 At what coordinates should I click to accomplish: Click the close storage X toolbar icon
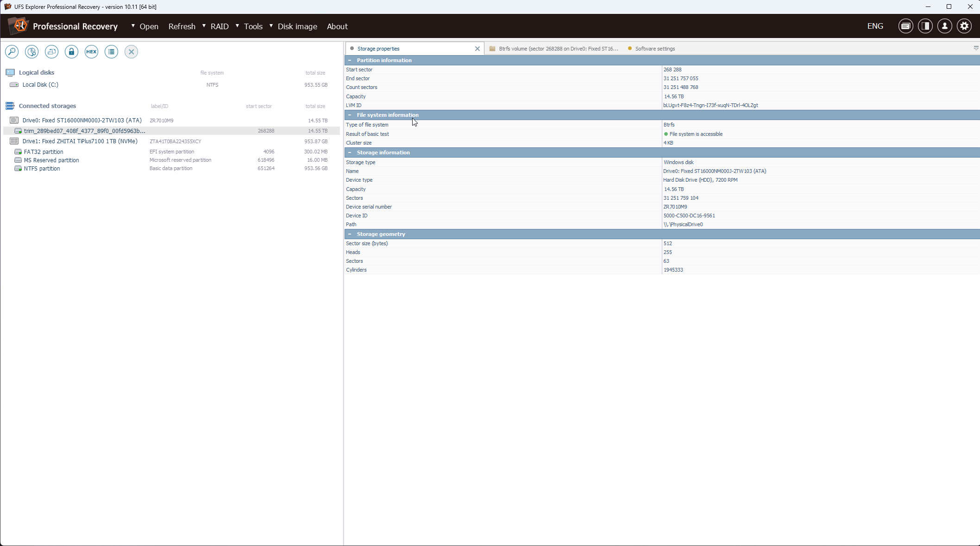coord(131,52)
